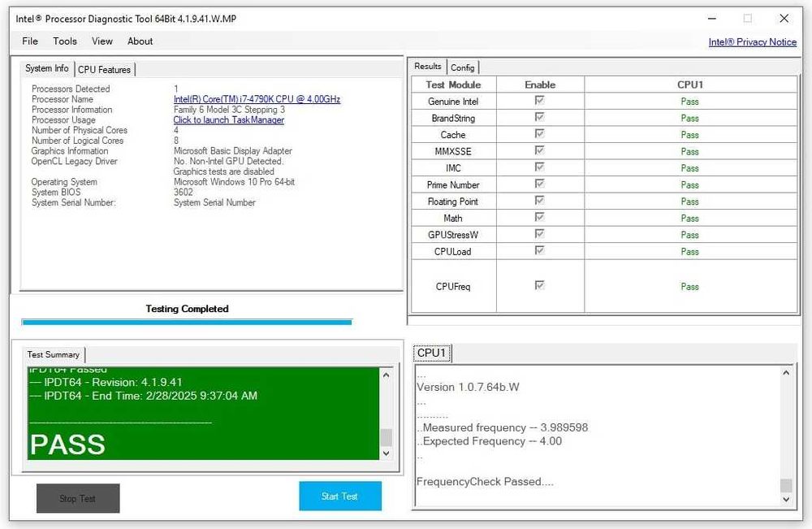Toggle the GPUStressW enable checkbox
The height and width of the screenshot is (529, 812).
540,234
